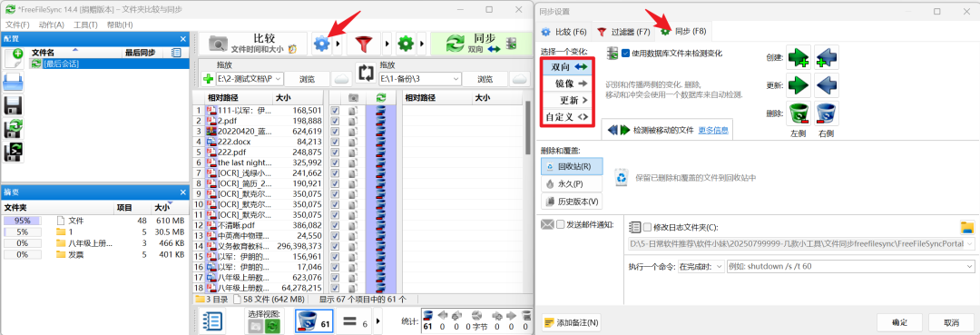Check the modify log folder checkbox

click(647, 227)
